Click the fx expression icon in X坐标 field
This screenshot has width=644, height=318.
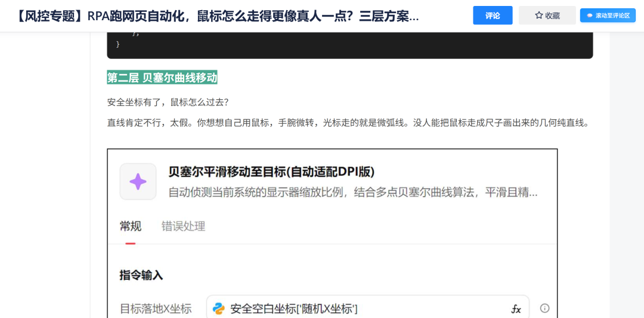[516, 308]
